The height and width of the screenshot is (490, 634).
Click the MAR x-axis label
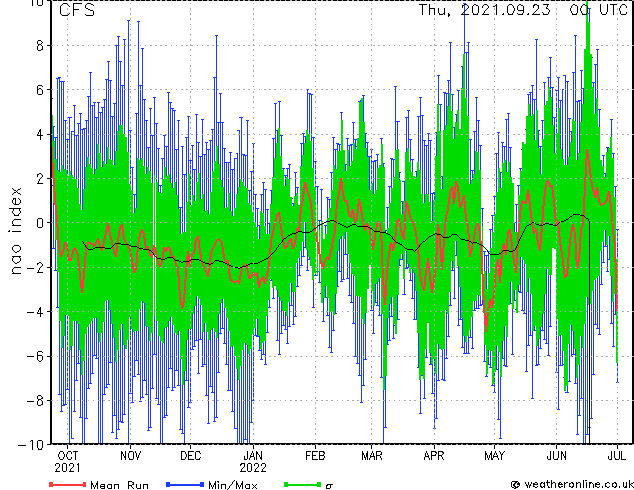coord(372,456)
